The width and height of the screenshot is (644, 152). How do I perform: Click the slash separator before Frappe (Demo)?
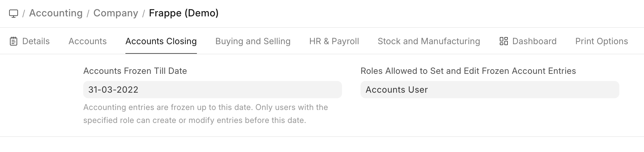(x=144, y=14)
